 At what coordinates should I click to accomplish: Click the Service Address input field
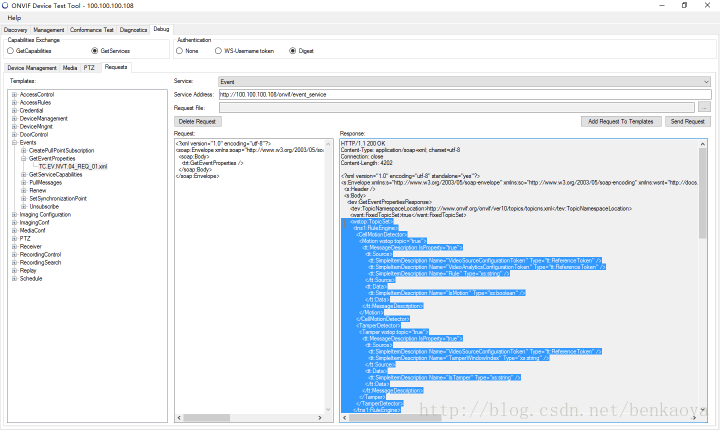click(465, 95)
